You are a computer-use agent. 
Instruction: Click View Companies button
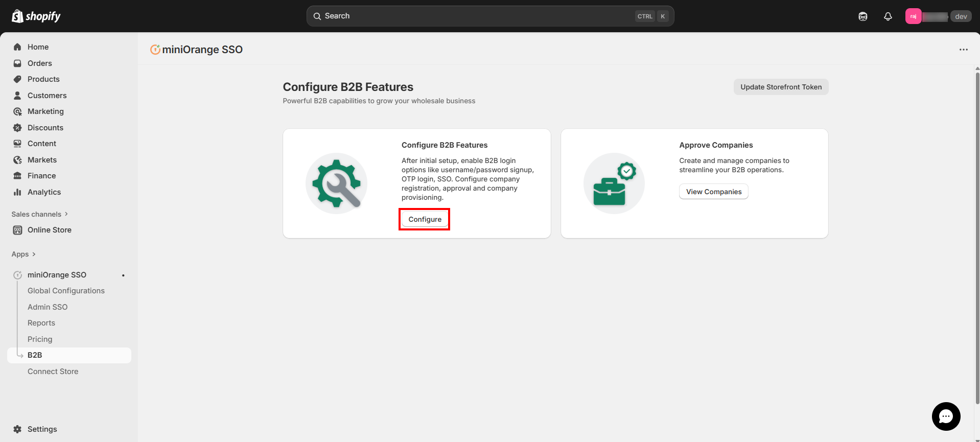click(714, 192)
